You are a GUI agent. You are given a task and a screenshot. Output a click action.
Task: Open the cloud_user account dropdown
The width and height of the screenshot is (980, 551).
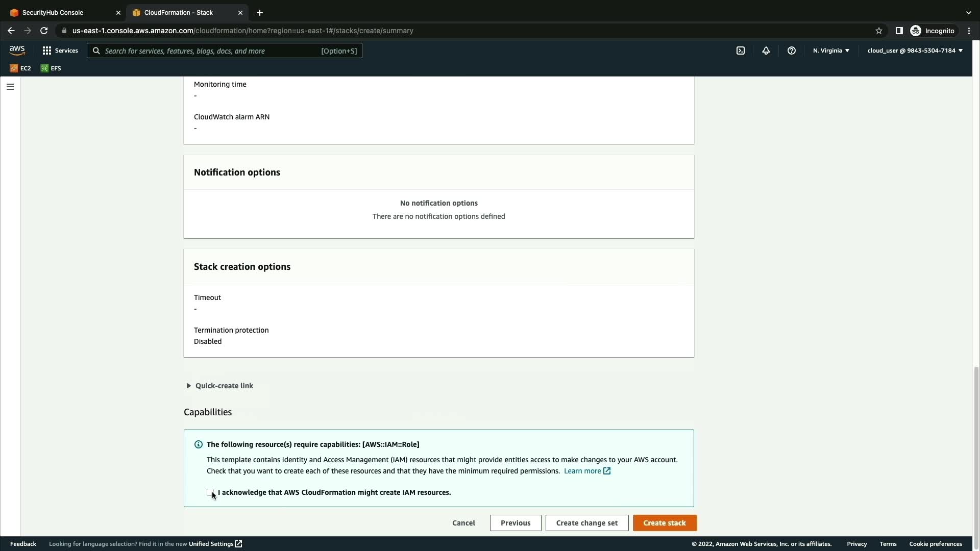915,51
